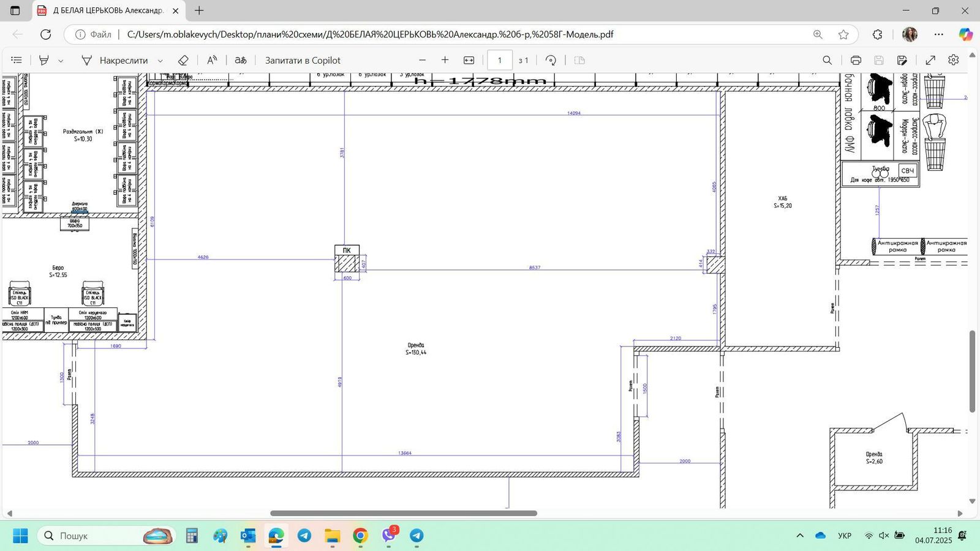980x551 pixels.
Task: Show the PDF table of contents
Action: (17, 60)
